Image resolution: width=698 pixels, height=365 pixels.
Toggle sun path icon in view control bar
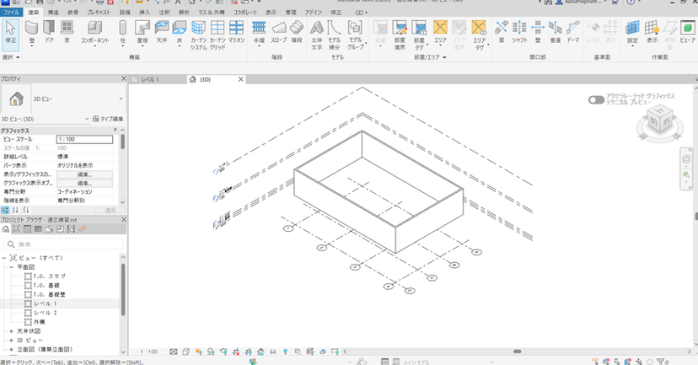click(x=198, y=352)
